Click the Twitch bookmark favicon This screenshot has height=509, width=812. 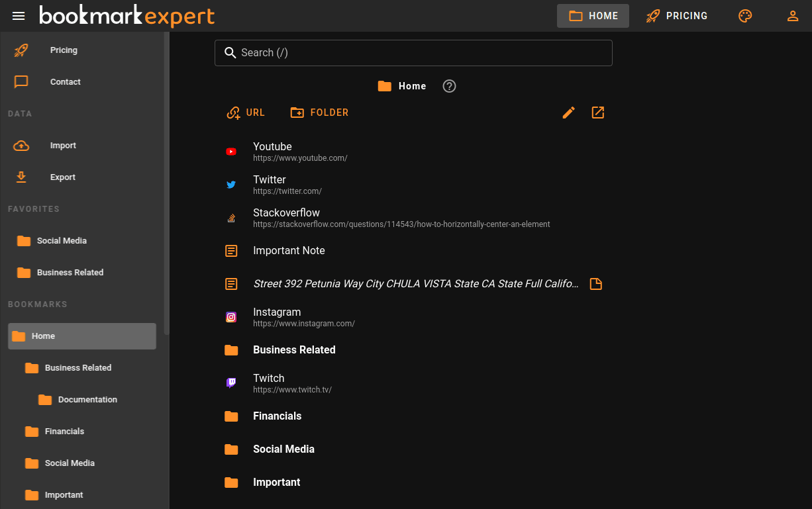(x=231, y=383)
